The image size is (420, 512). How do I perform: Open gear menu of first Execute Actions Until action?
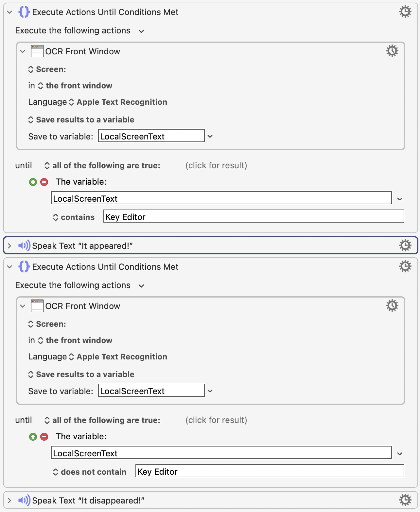tap(405, 12)
